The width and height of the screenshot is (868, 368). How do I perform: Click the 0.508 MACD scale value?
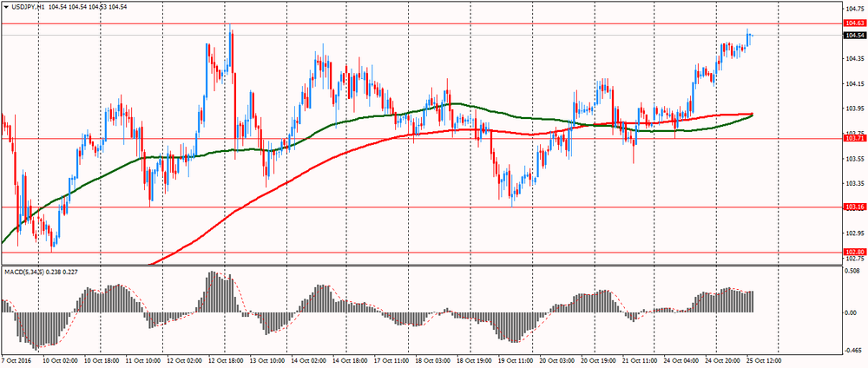point(852,271)
